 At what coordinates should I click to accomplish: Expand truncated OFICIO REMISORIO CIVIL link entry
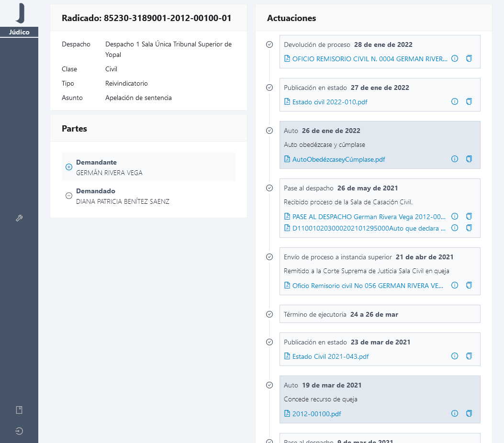click(369, 58)
